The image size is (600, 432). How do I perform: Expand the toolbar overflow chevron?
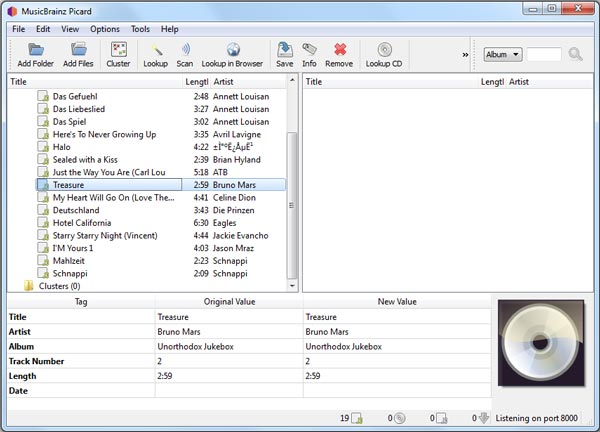coord(465,55)
